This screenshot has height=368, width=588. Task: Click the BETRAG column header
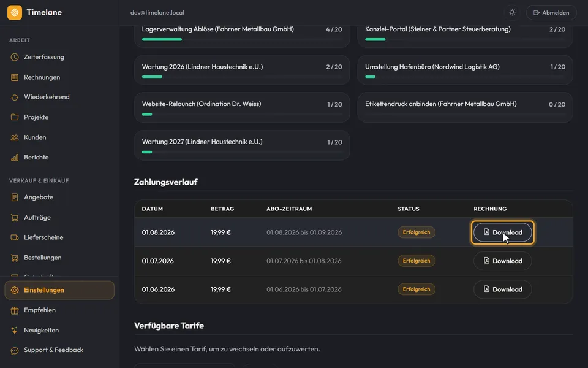pyautogui.click(x=222, y=209)
